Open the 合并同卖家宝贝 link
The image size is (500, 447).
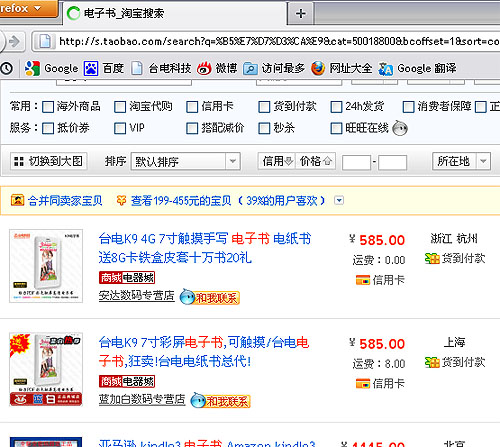[x=65, y=200]
